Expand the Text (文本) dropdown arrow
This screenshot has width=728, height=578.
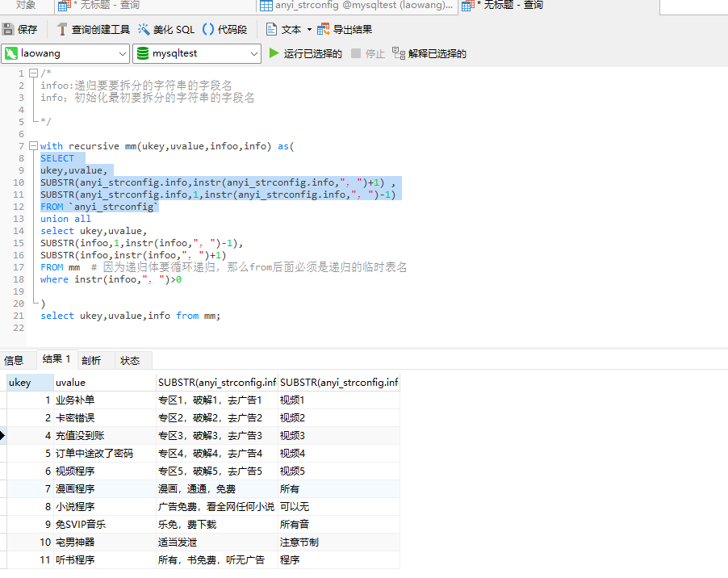tap(309, 30)
